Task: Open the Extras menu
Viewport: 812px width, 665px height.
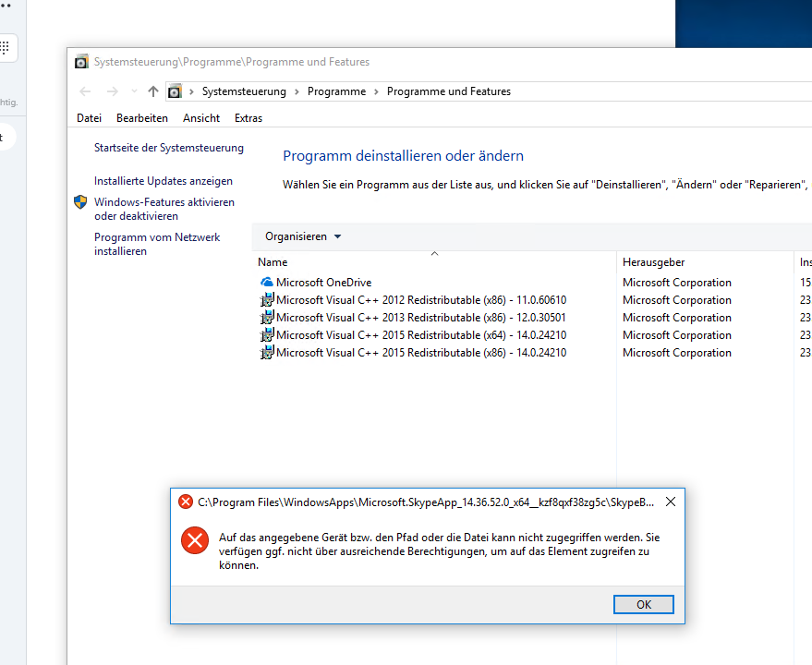Action: pyautogui.click(x=248, y=118)
